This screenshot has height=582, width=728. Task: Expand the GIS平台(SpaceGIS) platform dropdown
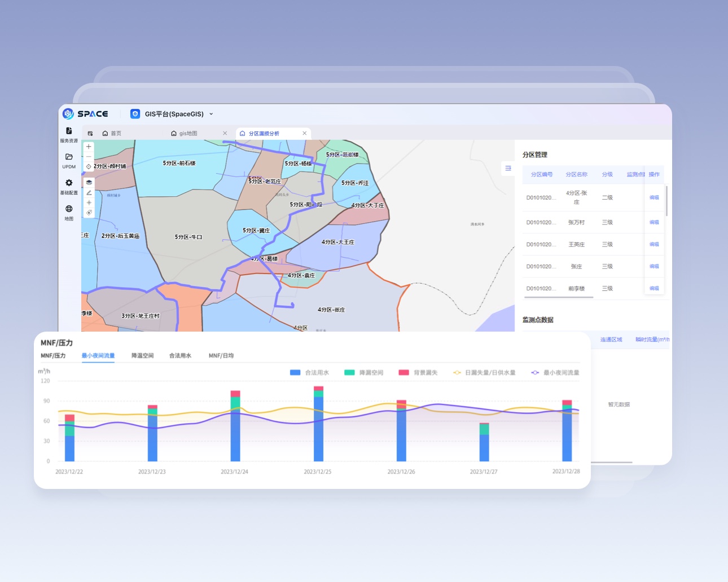coord(211,114)
